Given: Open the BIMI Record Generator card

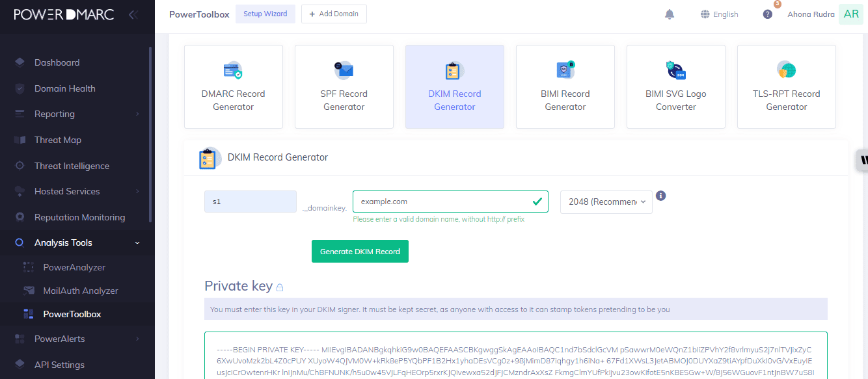Looking at the screenshot, I should click(x=565, y=86).
